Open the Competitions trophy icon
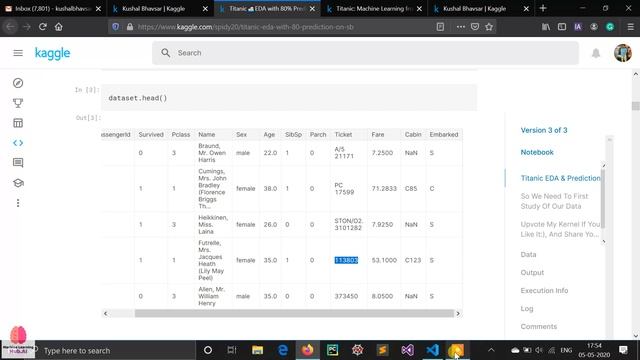Screen dimensions: 640x360 point(18,103)
